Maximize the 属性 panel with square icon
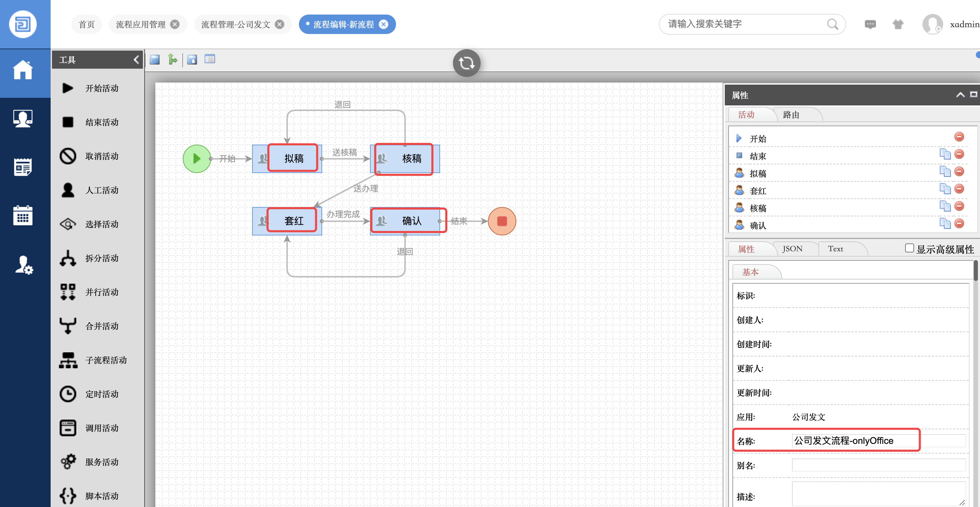 tap(973, 95)
